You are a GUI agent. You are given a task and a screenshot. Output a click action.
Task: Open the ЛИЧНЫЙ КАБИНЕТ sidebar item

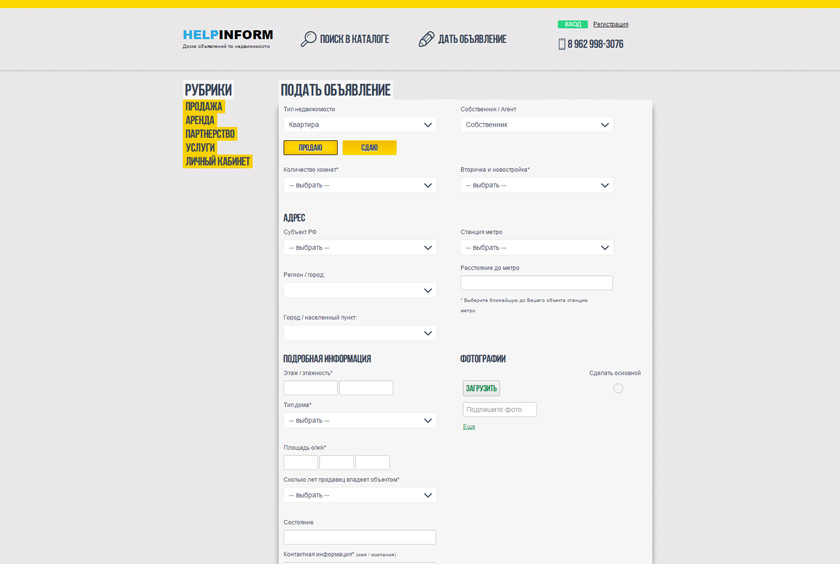pyautogui.click(x=218, y=161)
